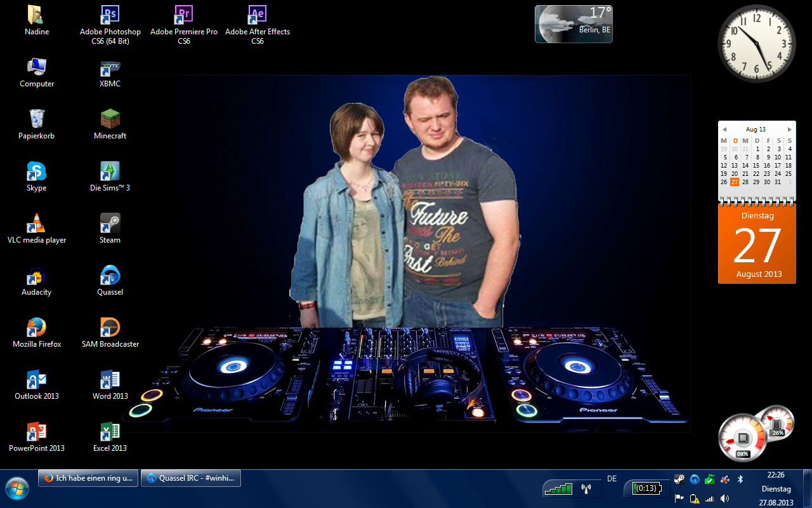Select day 15 in the calendar gadget
The image size is (812, 508).
click(756, 165)
